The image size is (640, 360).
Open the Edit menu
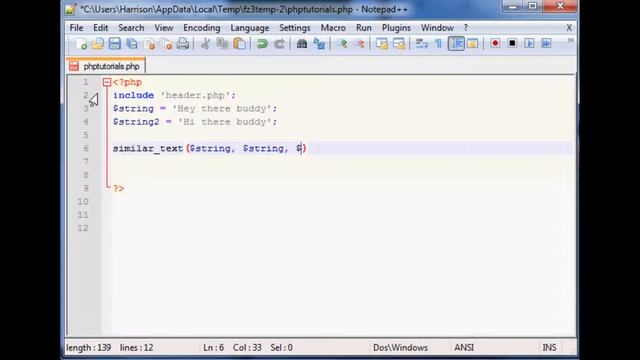pos(100,28)
